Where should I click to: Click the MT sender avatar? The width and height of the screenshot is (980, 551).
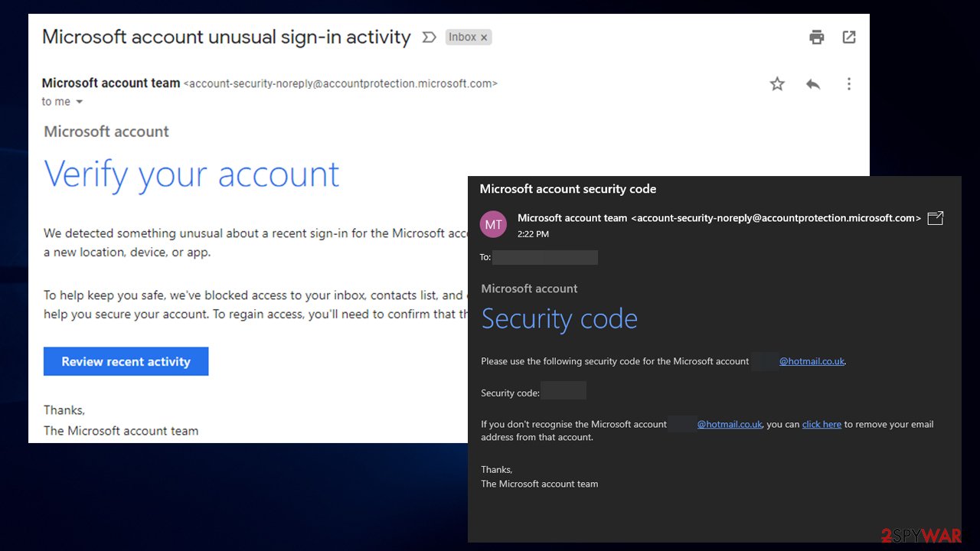[494, 225]
